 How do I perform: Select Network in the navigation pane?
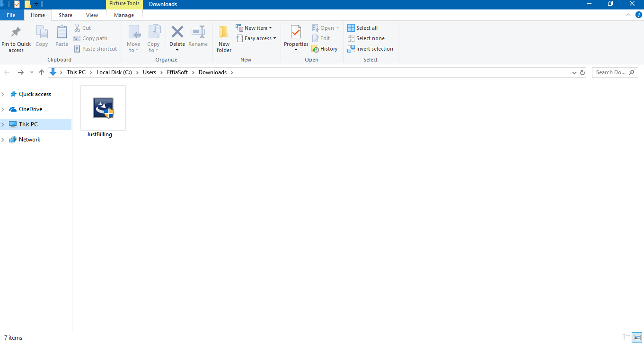click(x=29, y=140)
